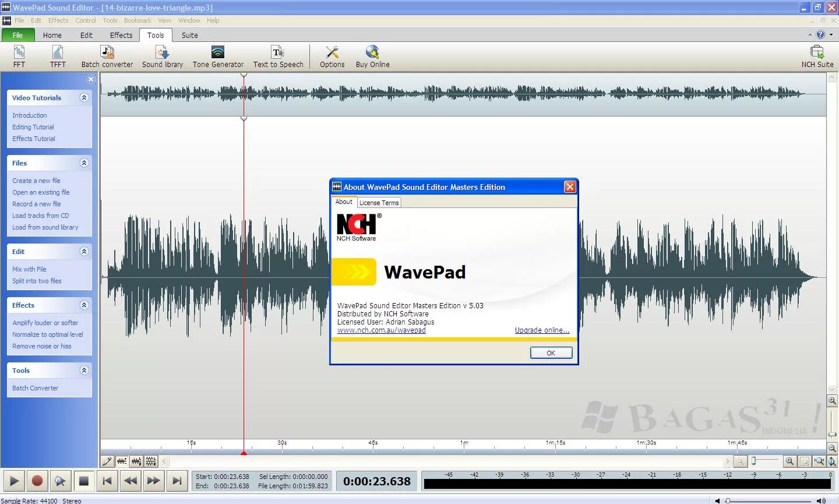Click the Upgrade online link

pyautogui.click(x=542, y=330)
